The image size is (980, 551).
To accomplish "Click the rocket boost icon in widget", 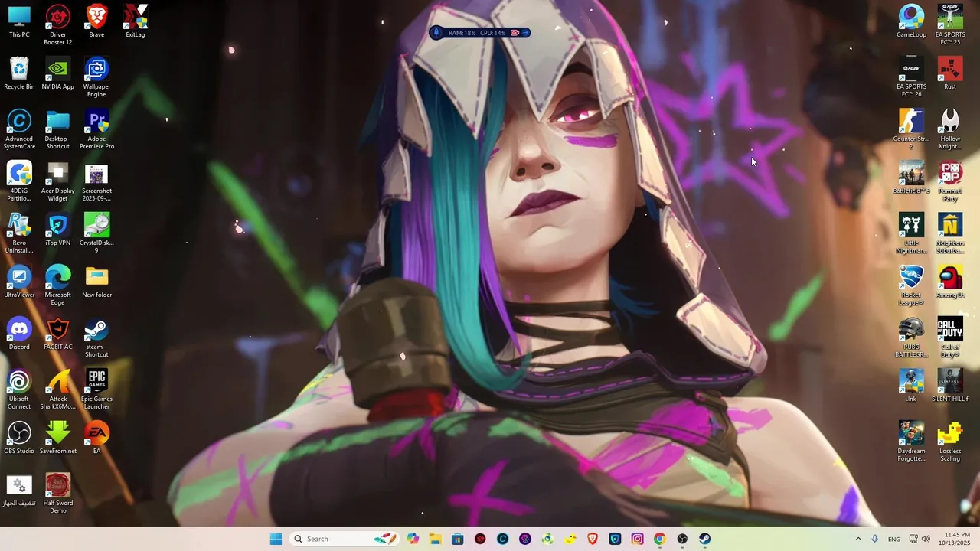I will click(x=437, y=33).
